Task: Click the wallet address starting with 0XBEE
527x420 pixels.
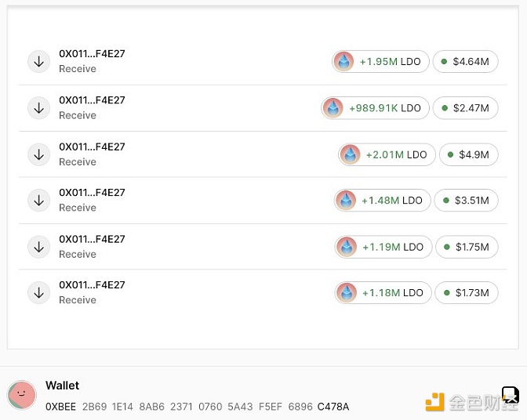Action: 197,407
